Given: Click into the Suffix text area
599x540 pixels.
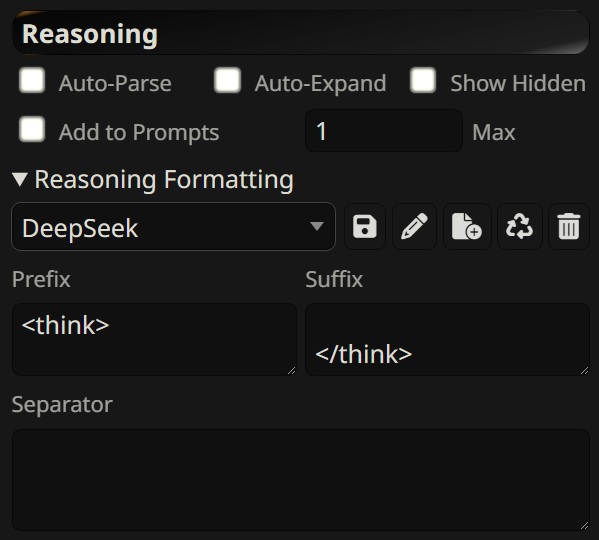Looking at the screenshot, I should 447,340.
